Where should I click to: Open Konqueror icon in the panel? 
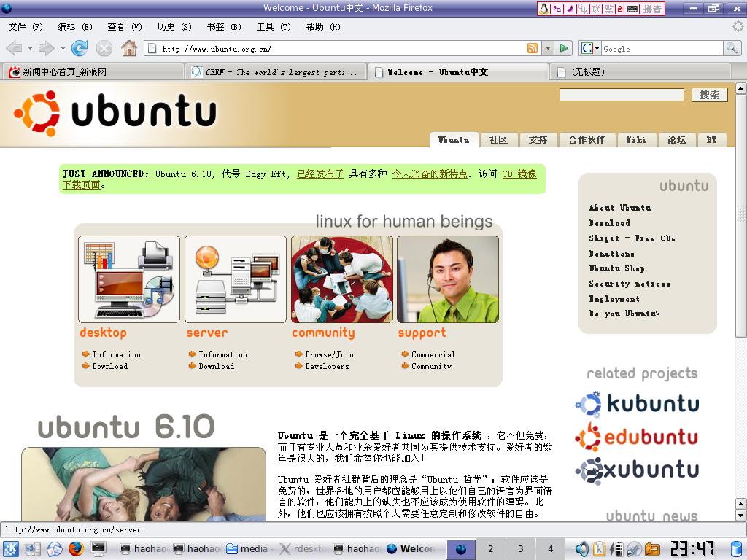click(x=54, y=549)
